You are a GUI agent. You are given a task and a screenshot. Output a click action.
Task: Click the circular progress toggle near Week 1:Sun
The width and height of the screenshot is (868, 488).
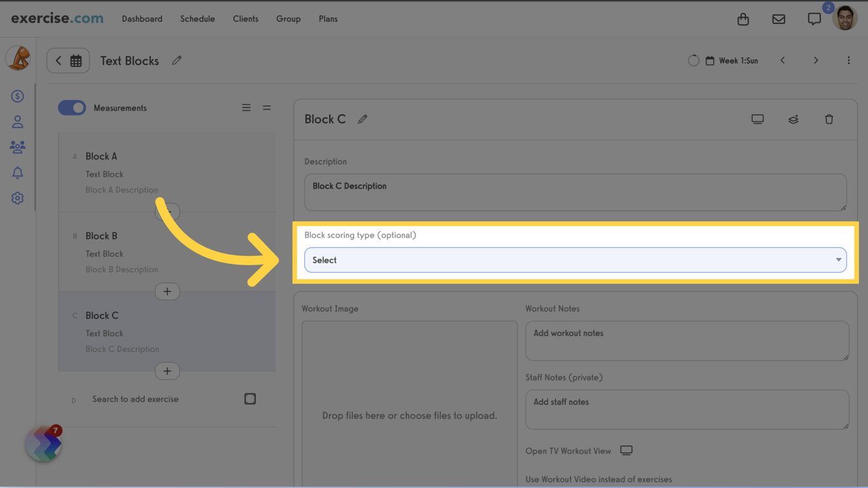(693, 60)
